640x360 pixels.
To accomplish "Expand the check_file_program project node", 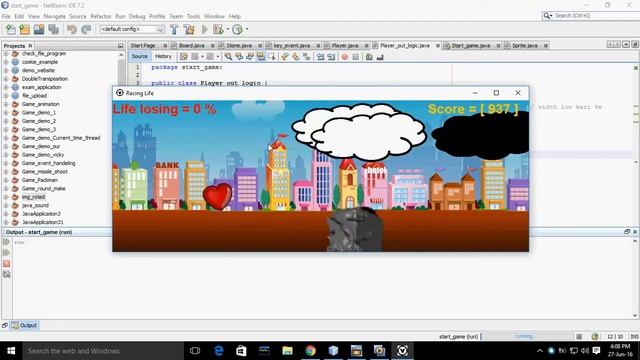I will click(x=6, y=53).
